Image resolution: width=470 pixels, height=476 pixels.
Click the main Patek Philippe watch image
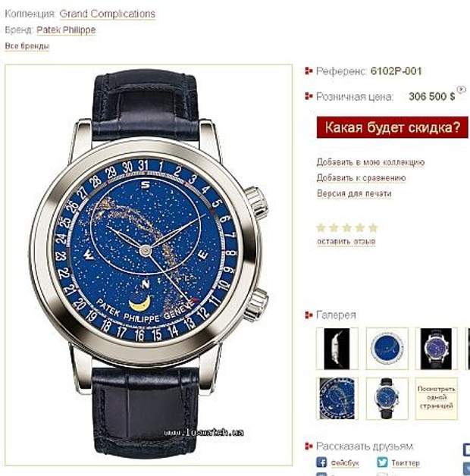click(x=149, y=265)
